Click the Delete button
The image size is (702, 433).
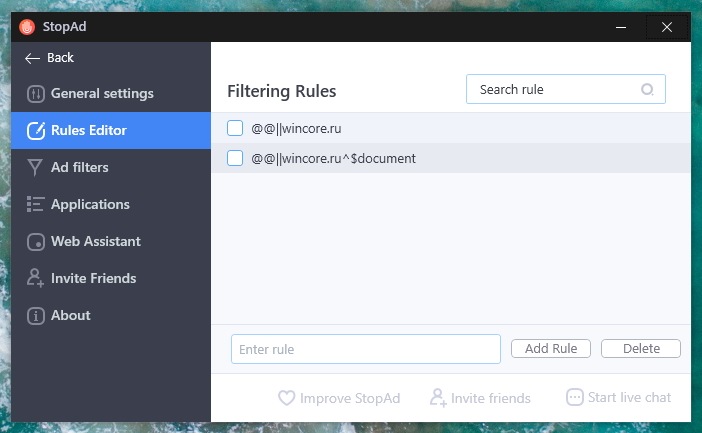(x=641, y=348)
